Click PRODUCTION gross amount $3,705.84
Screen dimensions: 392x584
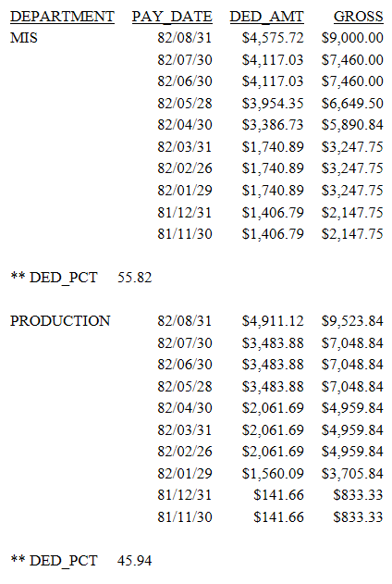[352, 473]
